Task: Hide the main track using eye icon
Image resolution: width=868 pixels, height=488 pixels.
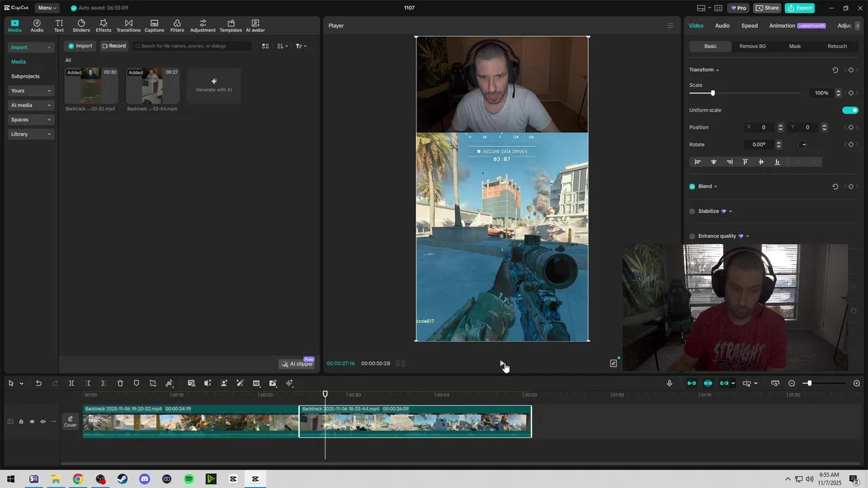Action: tap(32, 422)
